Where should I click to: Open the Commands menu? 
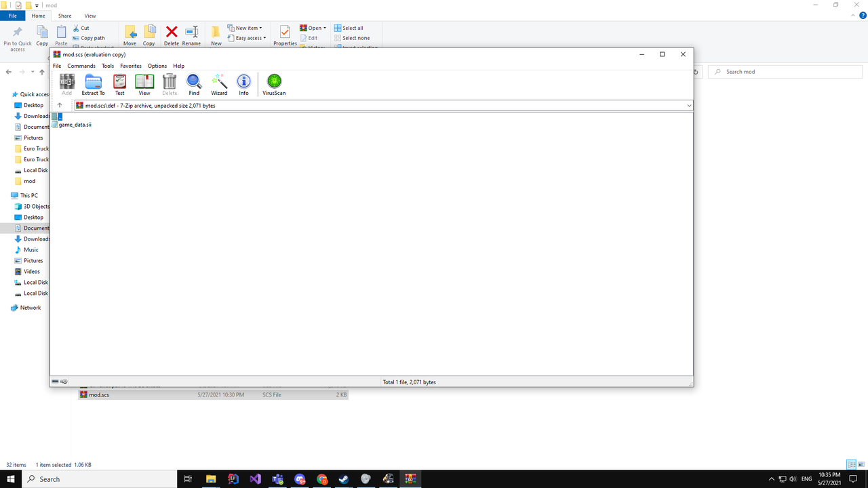81,66
